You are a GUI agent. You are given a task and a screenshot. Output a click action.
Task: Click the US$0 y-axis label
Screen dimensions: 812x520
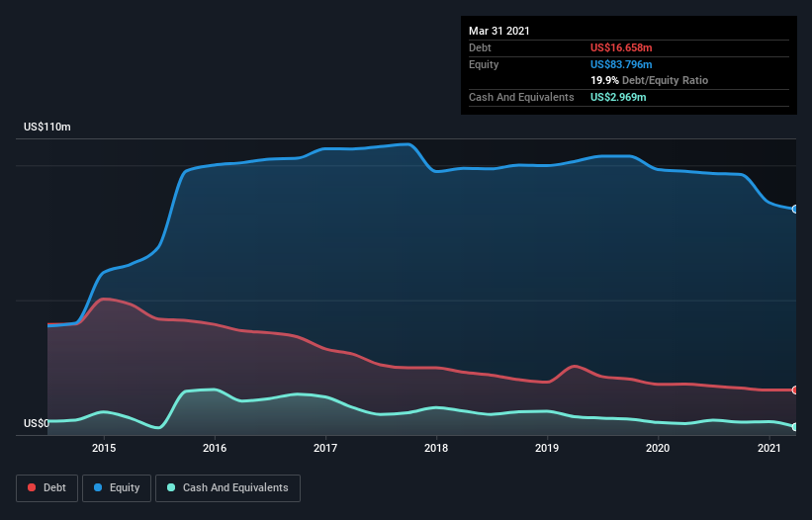(x=37, y=423)
